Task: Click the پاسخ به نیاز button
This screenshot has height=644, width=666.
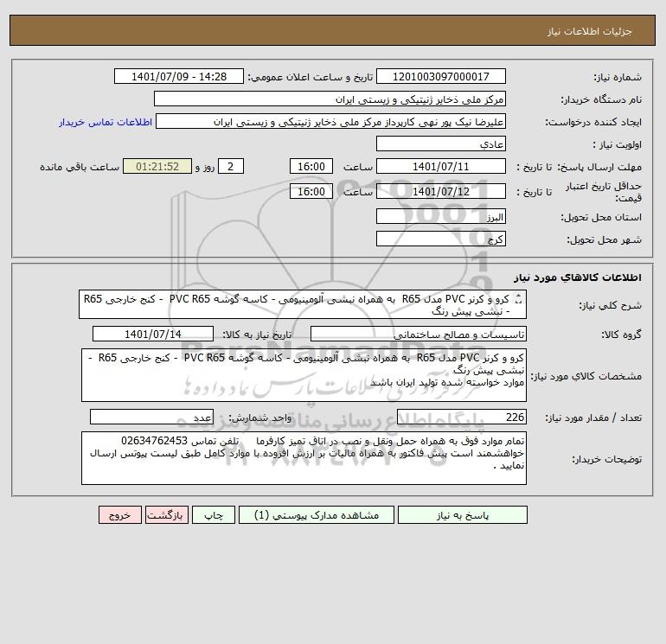Action: click(463, 515)
